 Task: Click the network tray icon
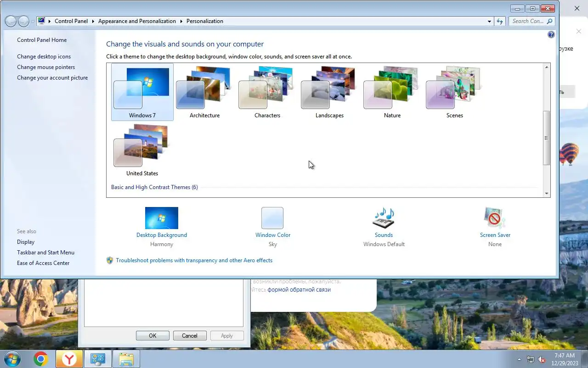[x=531, y=359]
